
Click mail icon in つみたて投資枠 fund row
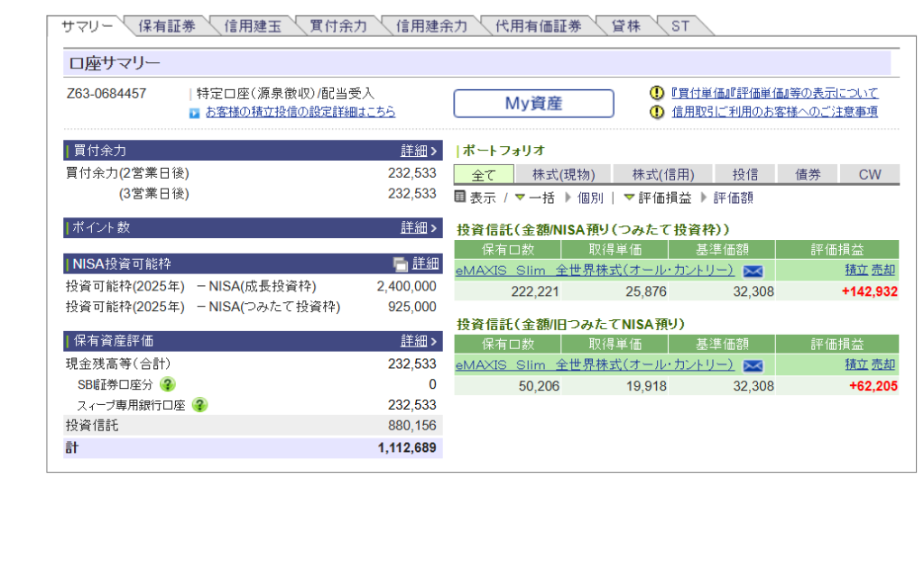pyautogui.click(x=753, y=270)
